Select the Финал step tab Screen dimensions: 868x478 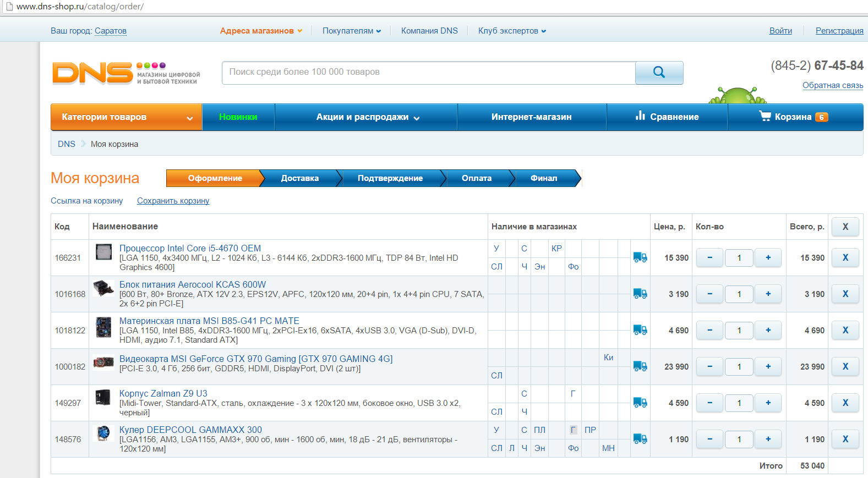(544, 178)
